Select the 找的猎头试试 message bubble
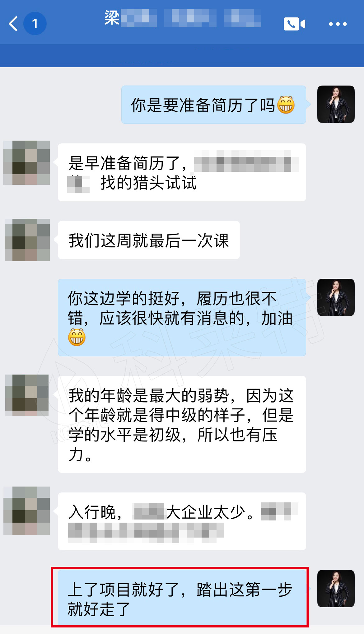Screen dimensions: 364x634 point(182,172)
